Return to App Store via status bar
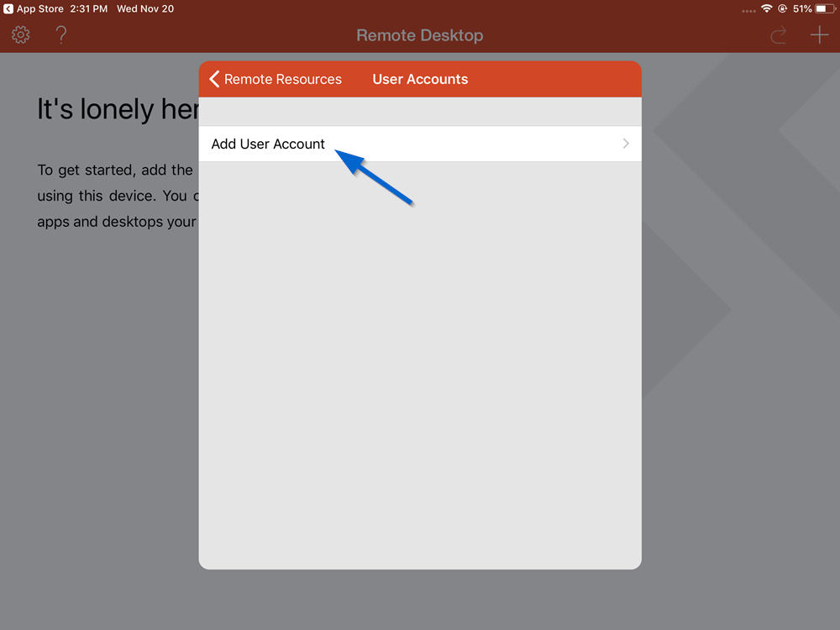 coord(34,8)
